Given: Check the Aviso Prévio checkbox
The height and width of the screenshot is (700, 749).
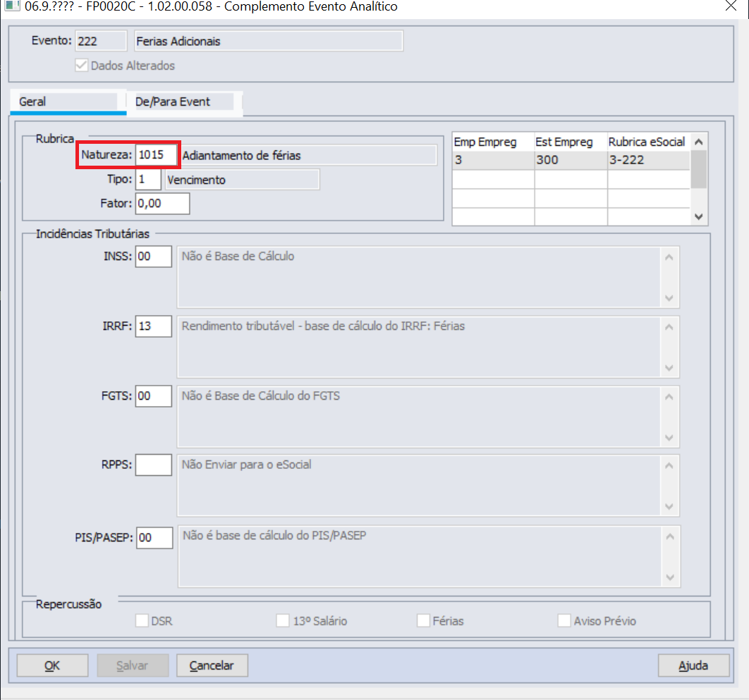Looking at the screenshot, I should [564, 621].
